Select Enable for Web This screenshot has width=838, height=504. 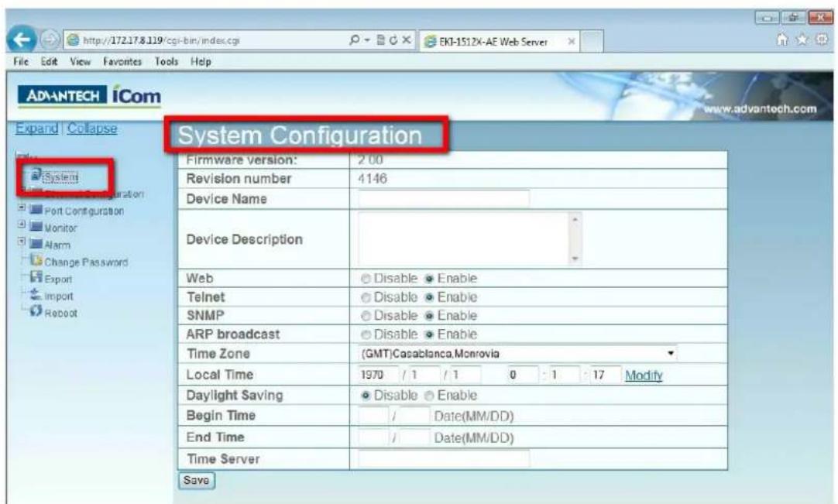[x=429, y=279]
